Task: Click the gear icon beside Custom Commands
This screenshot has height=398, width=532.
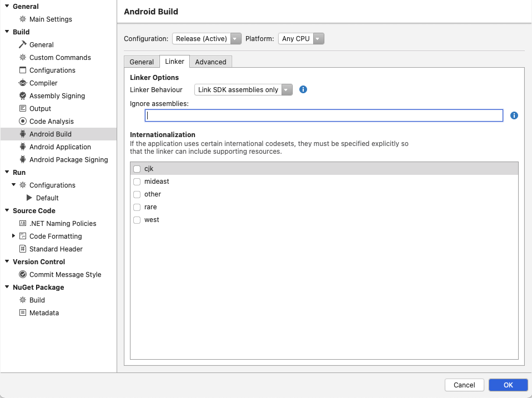Action: (x=22, y=57)
